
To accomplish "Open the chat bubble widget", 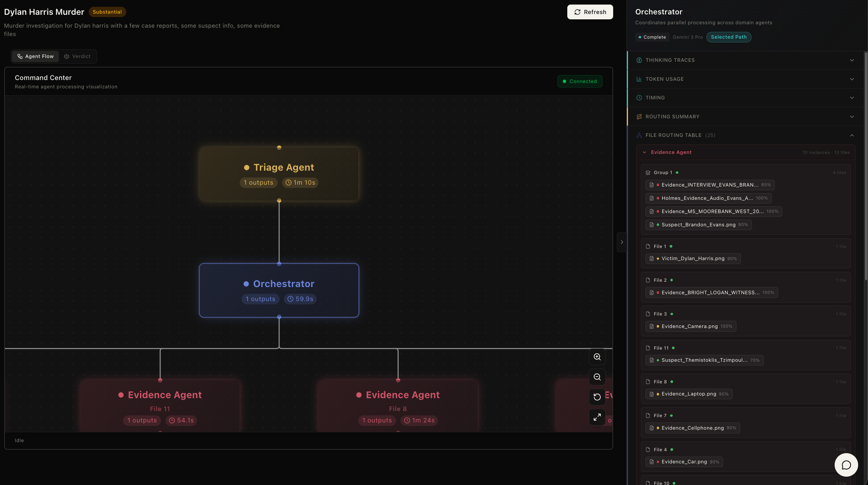I will 846,465.
